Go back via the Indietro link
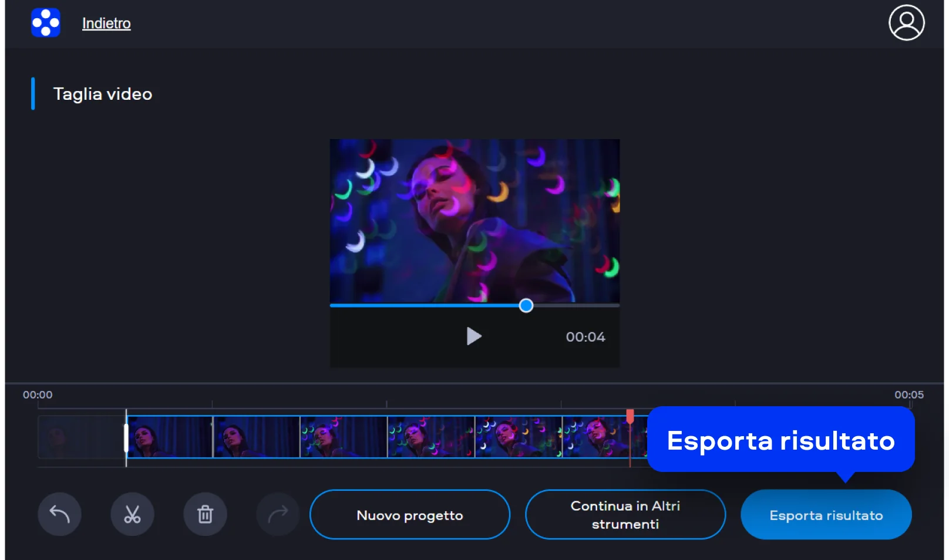 [x=106, y=23]
